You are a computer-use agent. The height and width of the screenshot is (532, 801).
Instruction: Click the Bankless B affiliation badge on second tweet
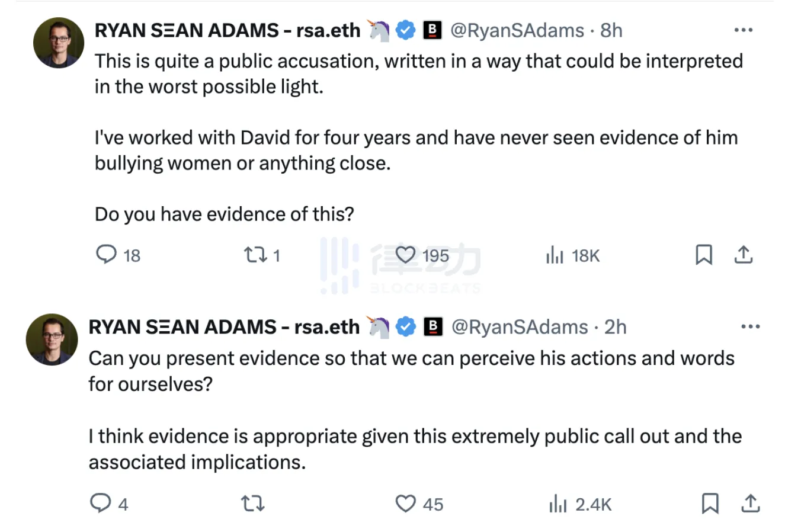coord(433,327)
